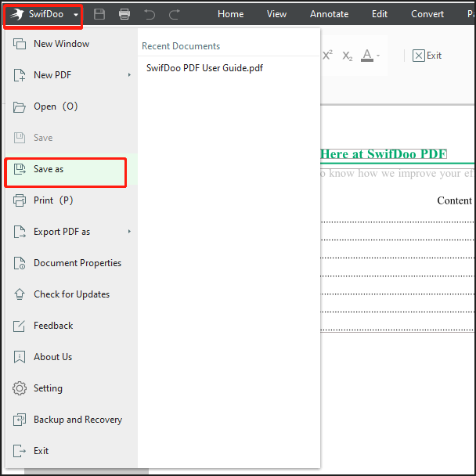
Task: Click the Here at SwifDoo PDF heading
Action: 384,154
